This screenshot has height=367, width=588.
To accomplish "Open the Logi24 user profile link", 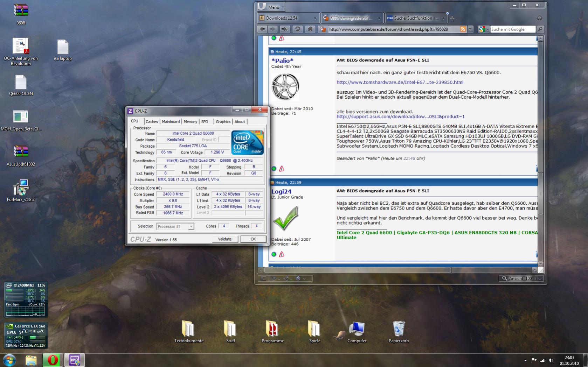I will tap(281, 191).
